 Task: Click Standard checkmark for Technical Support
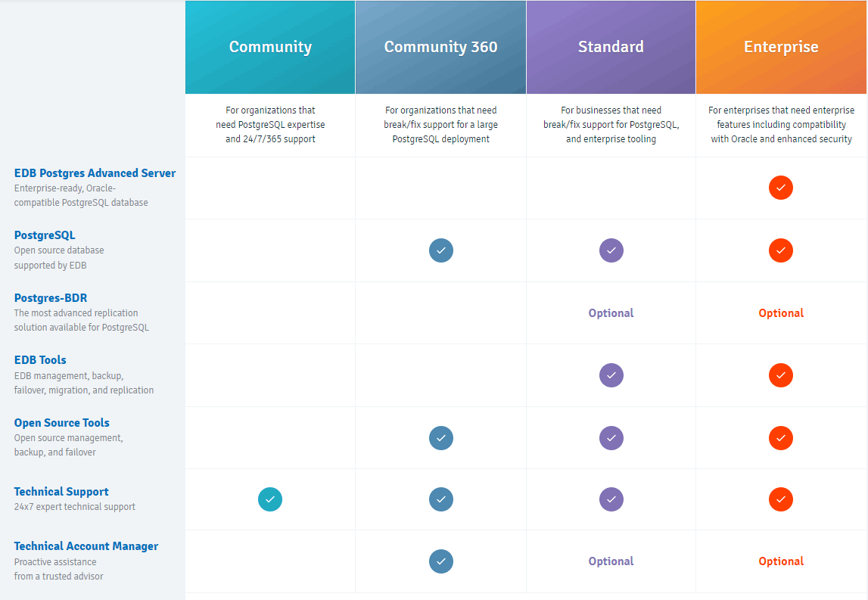[611, 499]
